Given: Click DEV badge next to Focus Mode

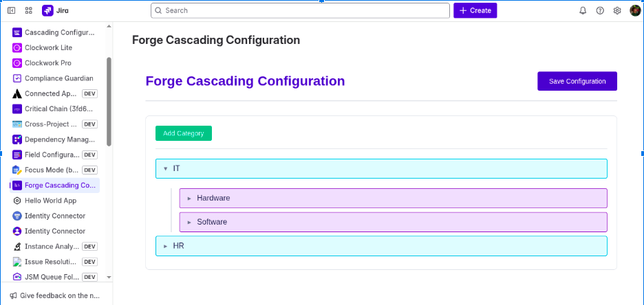Looking at the screenshot, I should click(90, 170).
